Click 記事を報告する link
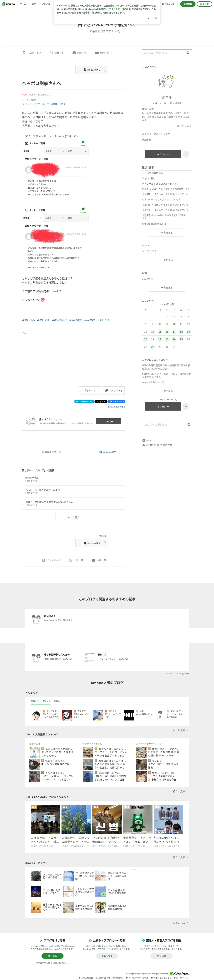Viewport: 214px width, 980px height. 116,407
